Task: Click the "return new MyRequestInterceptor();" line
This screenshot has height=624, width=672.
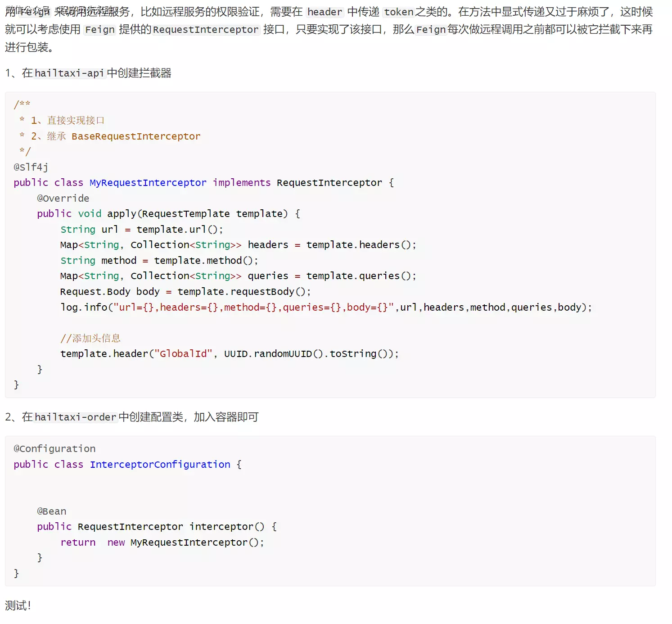Action: click(162, 543)
